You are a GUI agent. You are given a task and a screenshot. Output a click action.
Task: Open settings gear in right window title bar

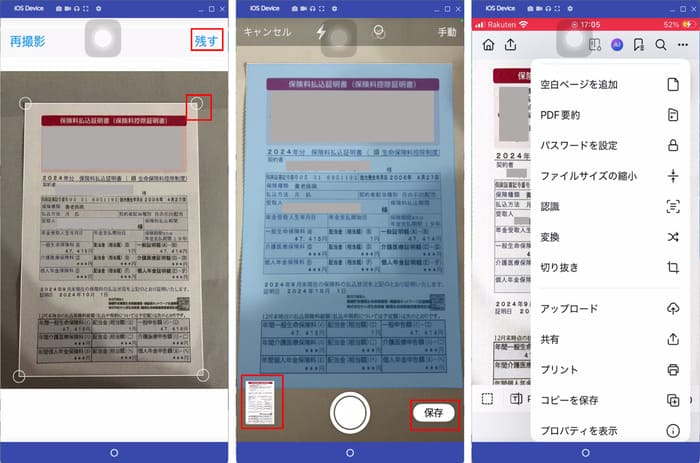point(570,8)
